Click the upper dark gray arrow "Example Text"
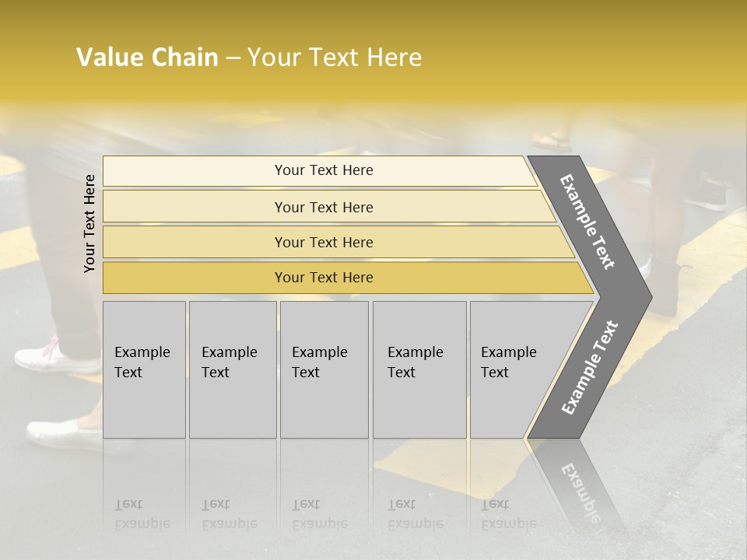Screen dimensions: 747x560 (x=589, y=222)
